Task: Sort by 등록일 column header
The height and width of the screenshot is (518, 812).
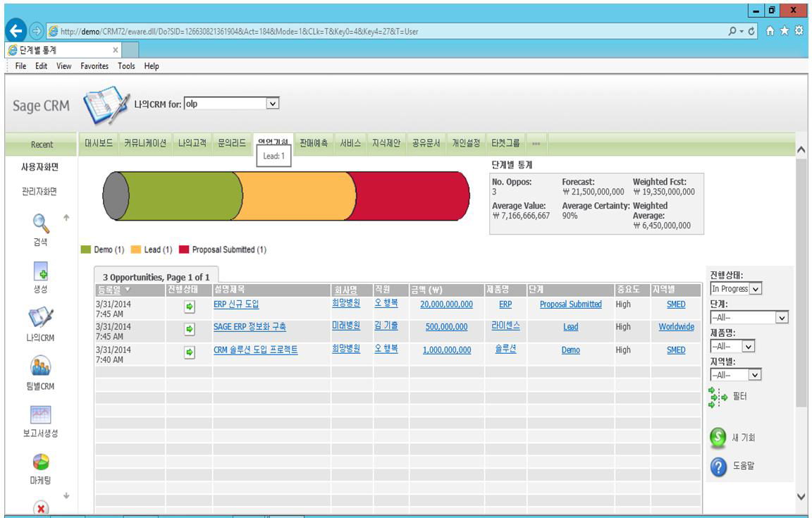Action: pos(109,290)
